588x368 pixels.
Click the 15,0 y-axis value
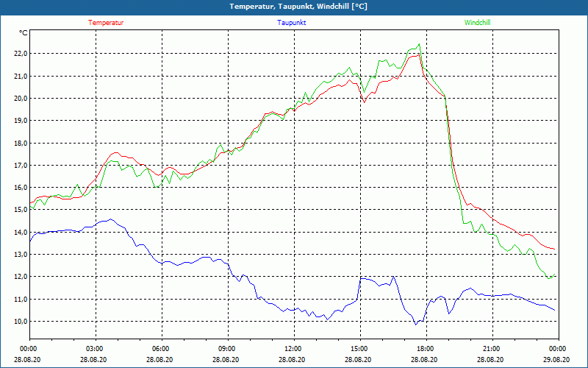tap(21, 210)
